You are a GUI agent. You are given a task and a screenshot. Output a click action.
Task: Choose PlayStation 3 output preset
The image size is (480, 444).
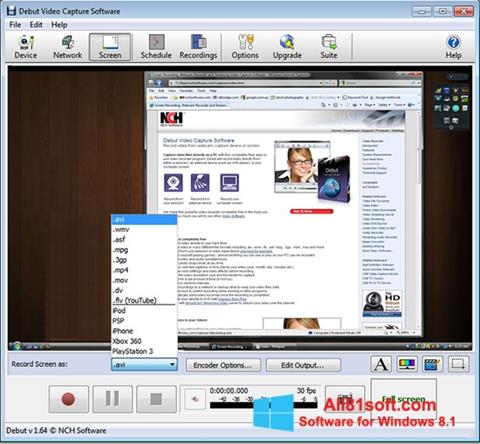tap(144, 351)
